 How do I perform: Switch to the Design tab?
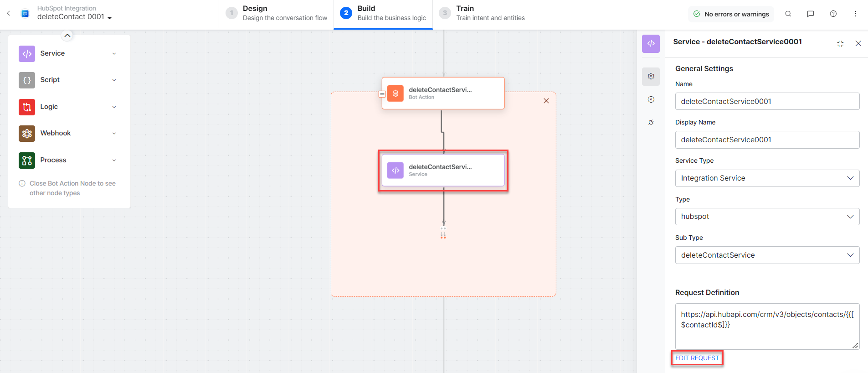tap(277, 13)
